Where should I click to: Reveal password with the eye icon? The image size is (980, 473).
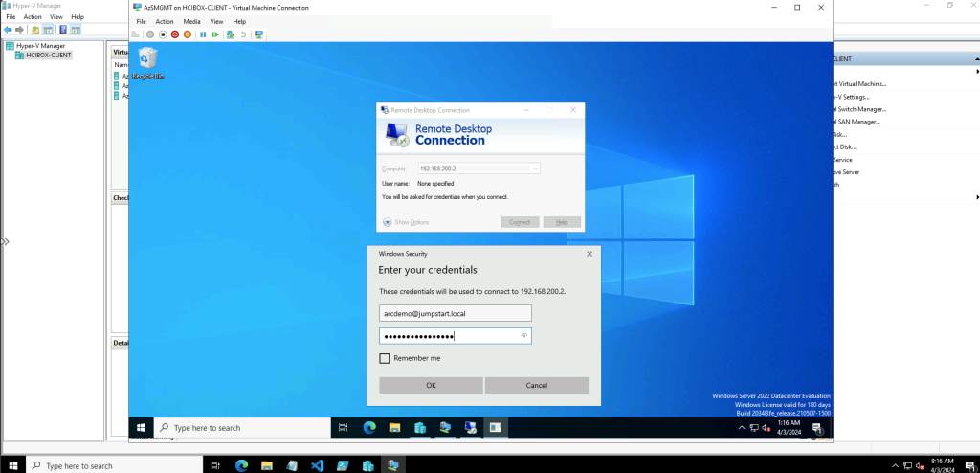pos(523,336)
